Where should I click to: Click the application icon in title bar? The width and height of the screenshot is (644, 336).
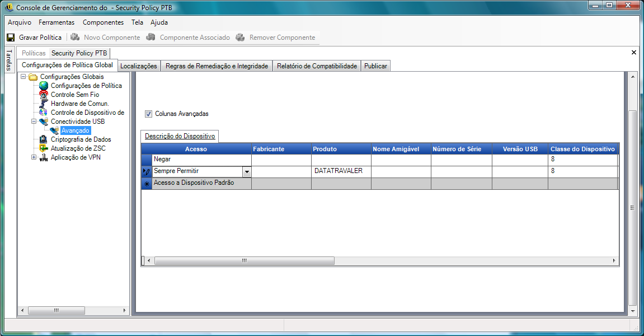(9, 7)
